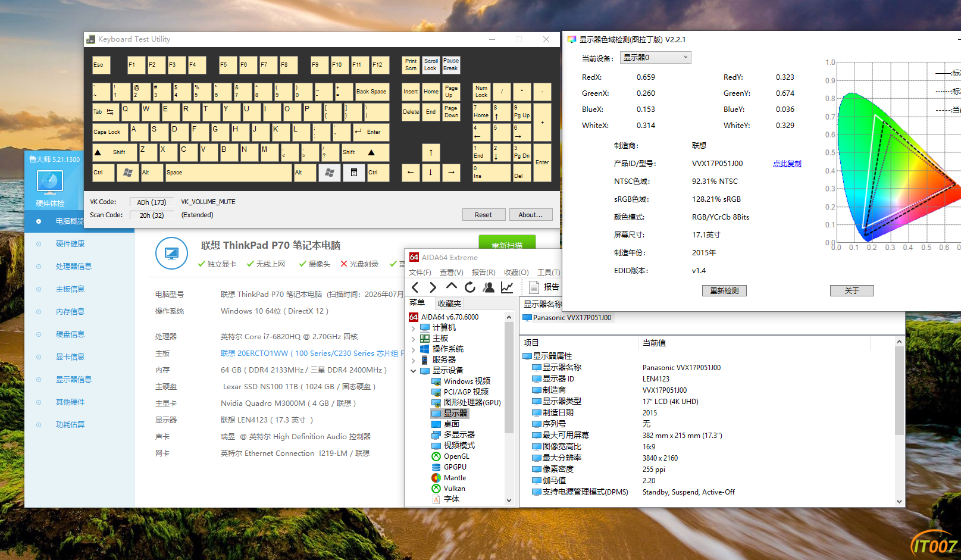961x560 pixels.
Task: Click the 摄像头 check status item
Action: (x=315, y=264)
